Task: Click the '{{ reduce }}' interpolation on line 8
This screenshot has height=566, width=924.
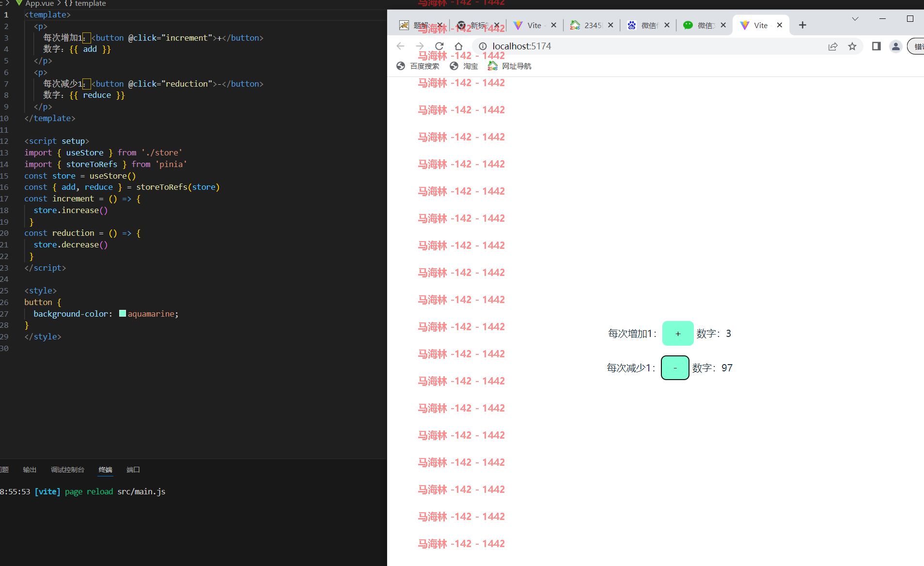Action: [x=97, y=95]
